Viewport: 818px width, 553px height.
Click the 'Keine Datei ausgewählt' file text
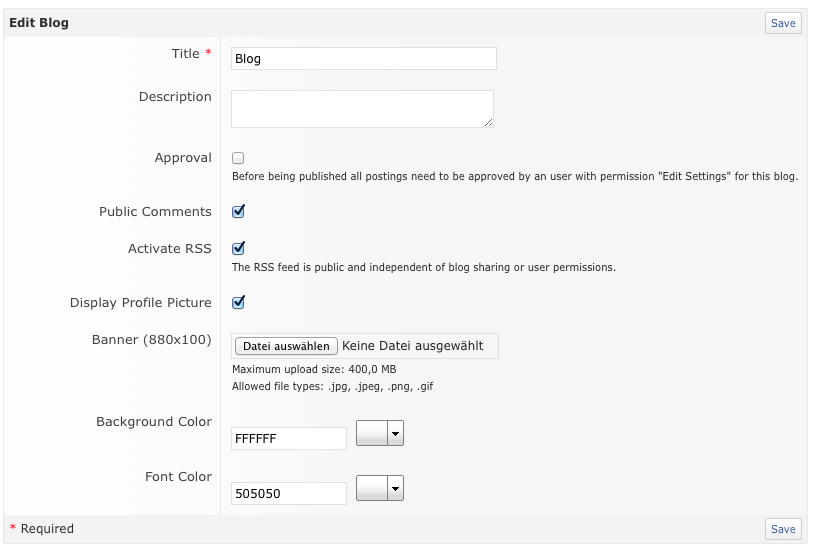pos(412,346)
